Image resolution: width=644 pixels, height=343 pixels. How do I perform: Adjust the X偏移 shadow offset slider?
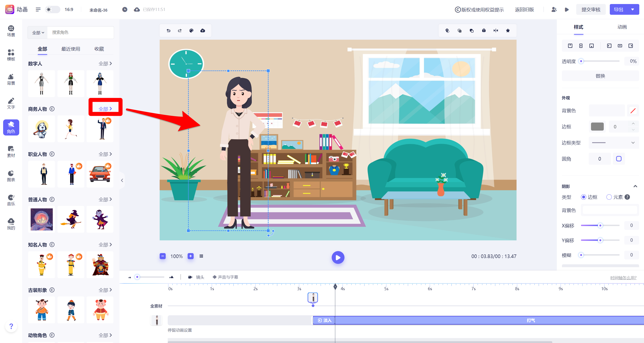tap(600, 225)
